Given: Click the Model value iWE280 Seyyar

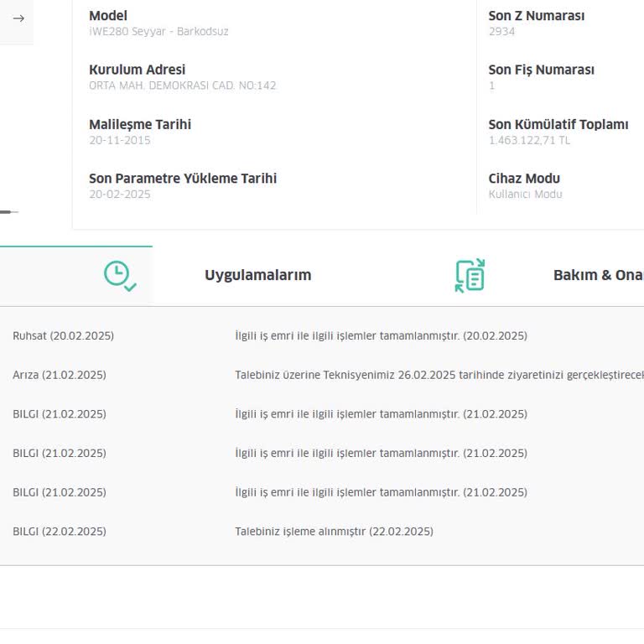Looking at the screenshot, I should [x=158, y=32].
